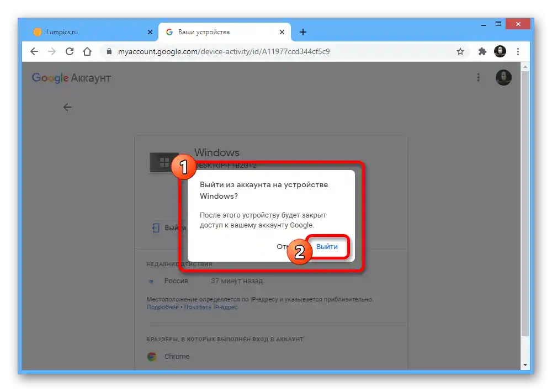Close the Ваши устройства tab
Image resolution: width=552 pixels, height=392 pixels.
pos(282,32)
